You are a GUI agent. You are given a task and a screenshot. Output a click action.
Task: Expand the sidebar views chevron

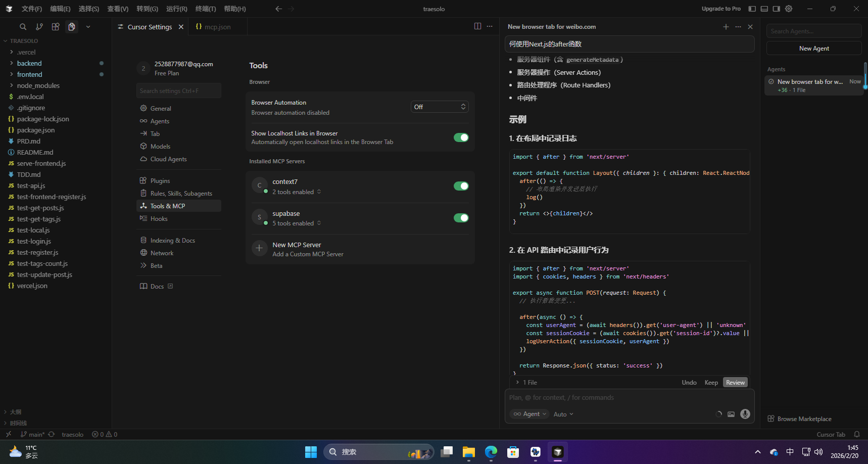pyautogui.click(x=88, y=27)
